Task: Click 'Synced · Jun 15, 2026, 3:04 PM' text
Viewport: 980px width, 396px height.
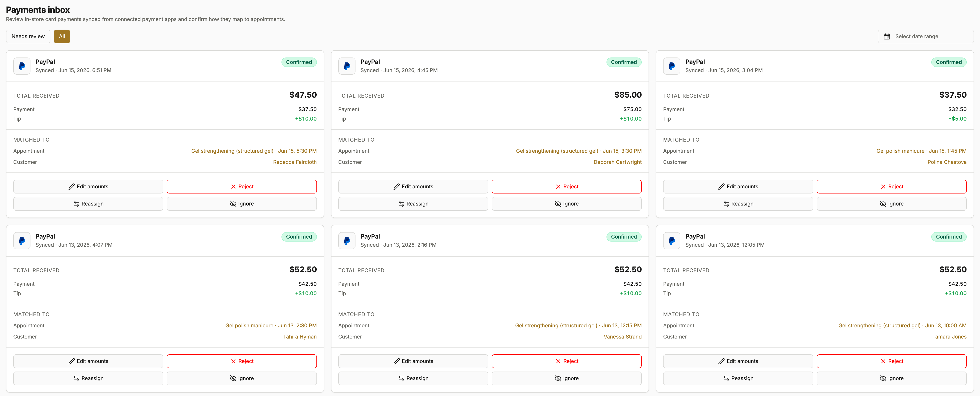Action: (x=724, y=70)
